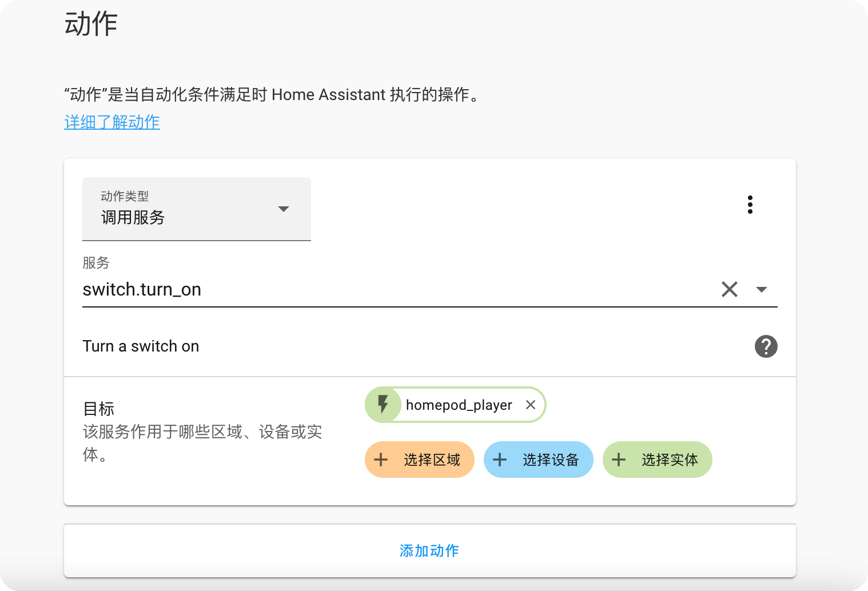Viewport: 868px width, 591px height.
Task: Remove the homepod_player target chip
Action: 531,405
